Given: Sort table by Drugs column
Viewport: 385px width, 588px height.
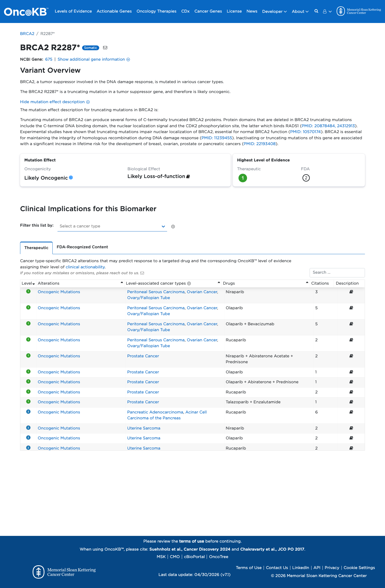Looking at the screenshot, I should tap(265, 283).
